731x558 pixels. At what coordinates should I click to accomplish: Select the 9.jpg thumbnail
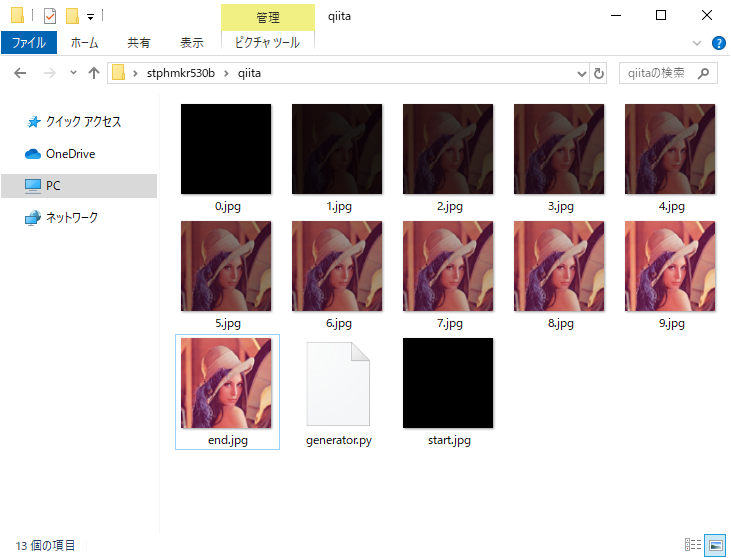(670, 266)
